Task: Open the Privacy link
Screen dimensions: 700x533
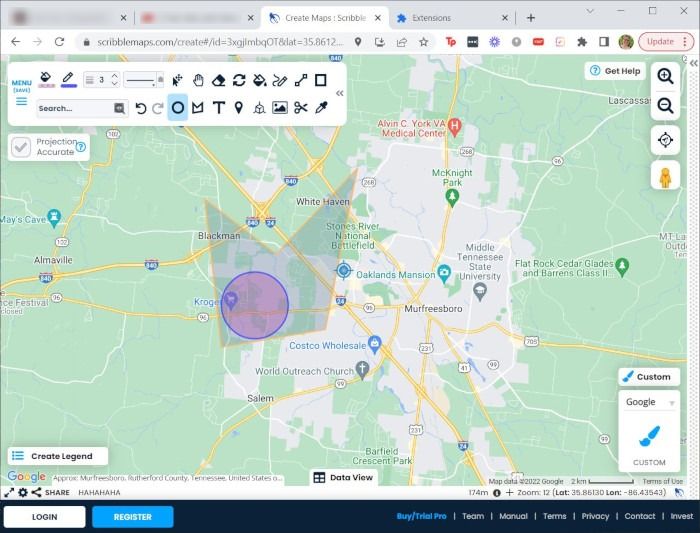Action: coord(595,516)
